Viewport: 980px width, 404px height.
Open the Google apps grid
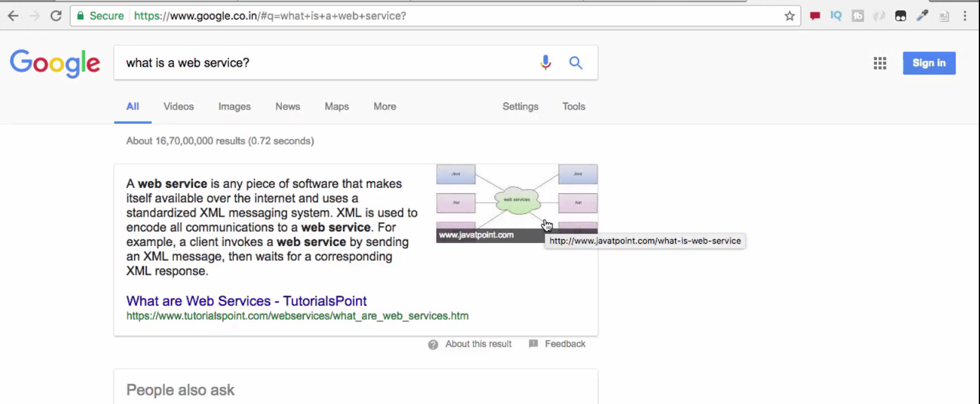coord(880,63)
